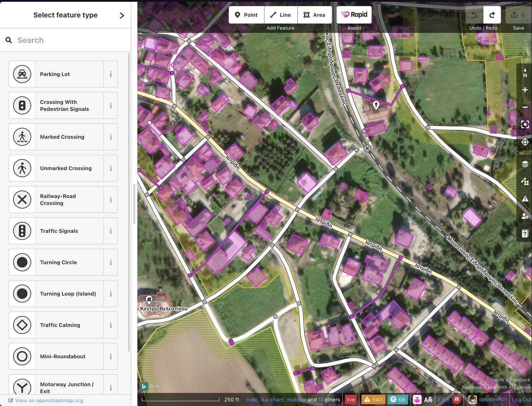Screen dimensions: 532x406
Task: Select the Area add-feature mode
Action: (314, 15)
